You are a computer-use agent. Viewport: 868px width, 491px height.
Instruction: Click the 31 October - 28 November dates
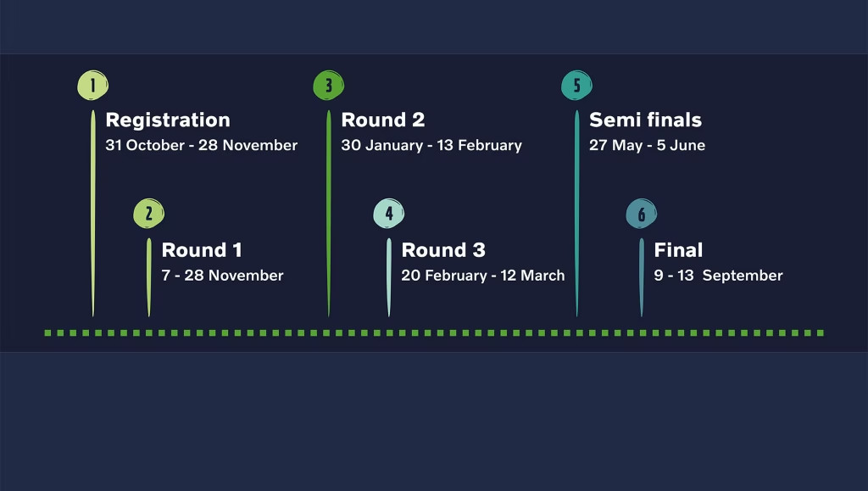202,145
